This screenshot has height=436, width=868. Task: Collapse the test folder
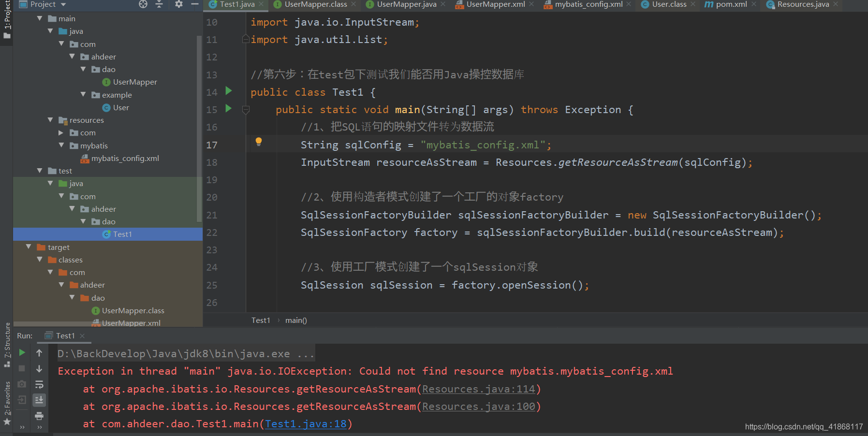point(40,171)
